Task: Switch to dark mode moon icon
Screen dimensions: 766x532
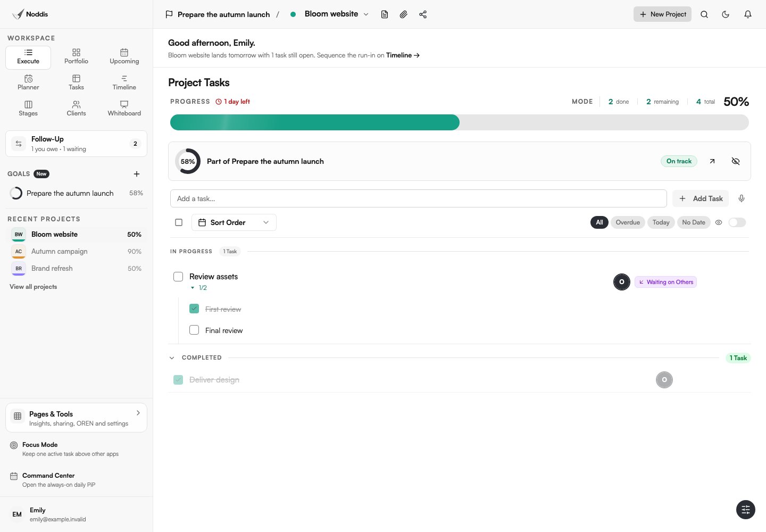Action: pos(726,14)
